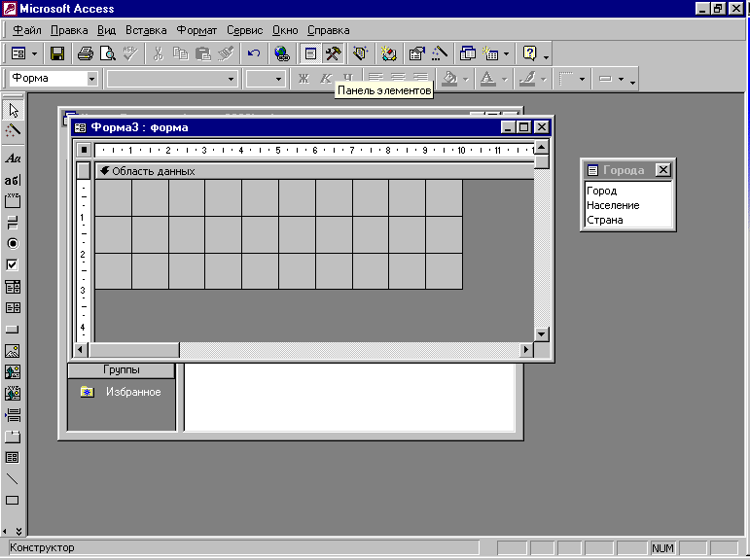
Task: Choose Select Objects arrow in toolbox
Action: [13, 111]
